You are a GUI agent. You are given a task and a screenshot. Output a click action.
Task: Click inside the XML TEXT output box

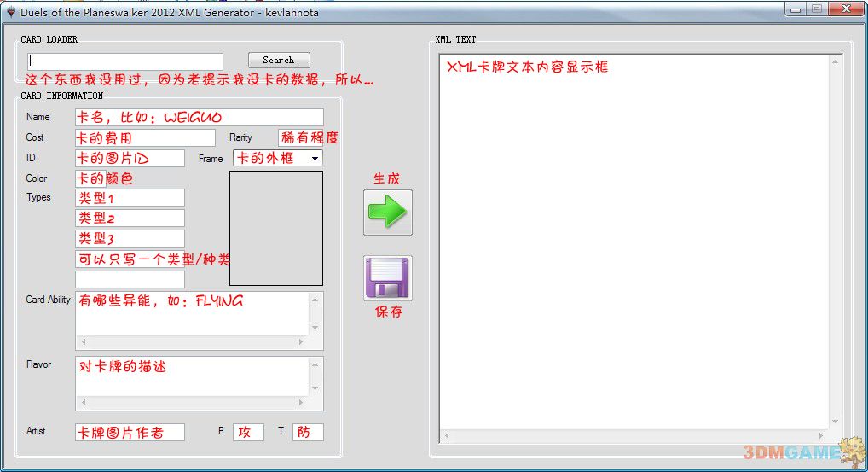(634, 242)
